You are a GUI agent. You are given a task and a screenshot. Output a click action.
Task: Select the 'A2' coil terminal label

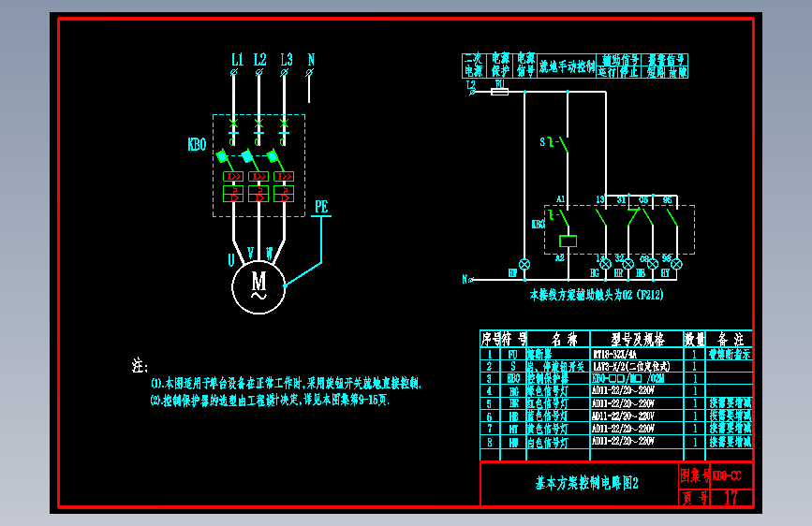[x=560, y=257]
